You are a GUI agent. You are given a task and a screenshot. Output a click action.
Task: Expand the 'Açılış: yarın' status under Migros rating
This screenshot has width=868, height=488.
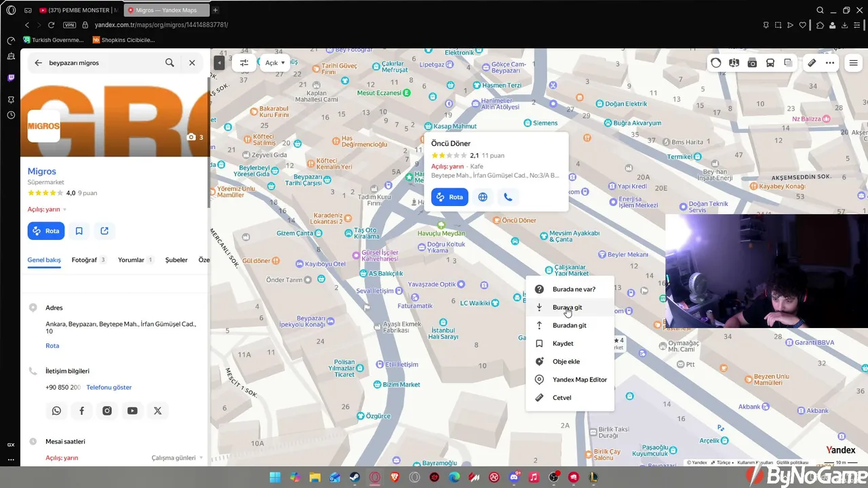coord(47,209)
